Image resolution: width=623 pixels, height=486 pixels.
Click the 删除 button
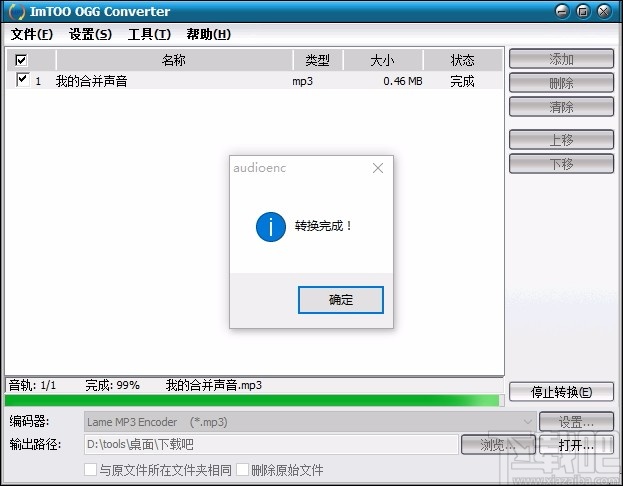561,83
